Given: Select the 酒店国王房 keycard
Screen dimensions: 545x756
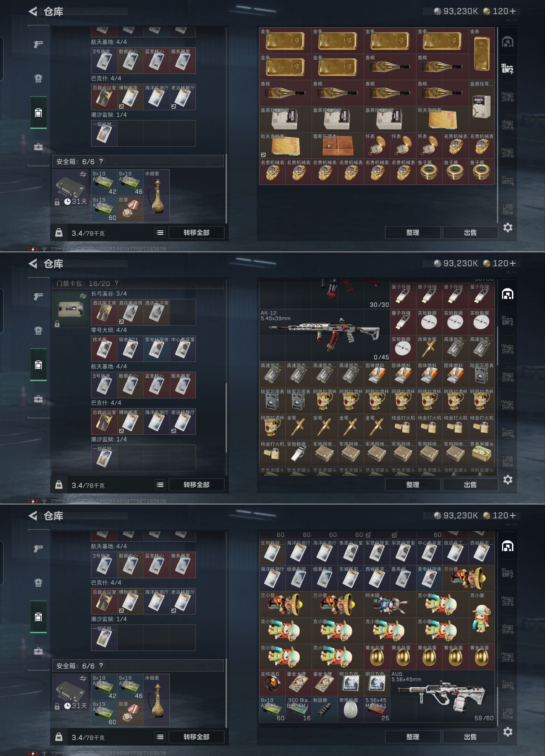Looking at the screenshot, I should coord(104,312).
